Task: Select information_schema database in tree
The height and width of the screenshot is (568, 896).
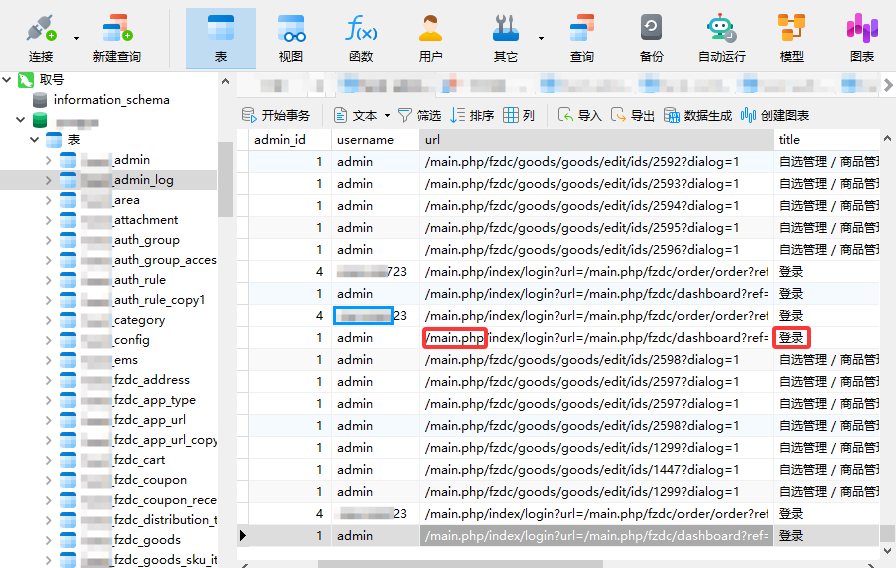Action: (x=111, y=100)
